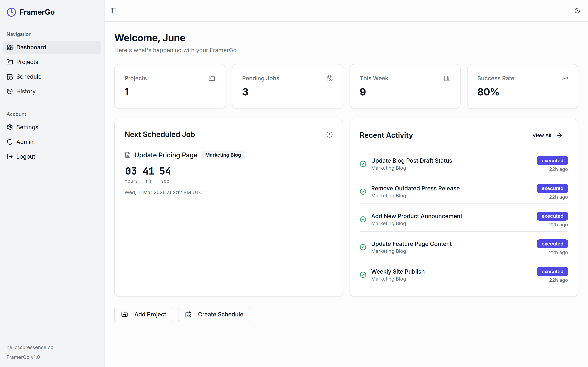Log out using the Logout item
588x367 pixels.
(26, 157)
